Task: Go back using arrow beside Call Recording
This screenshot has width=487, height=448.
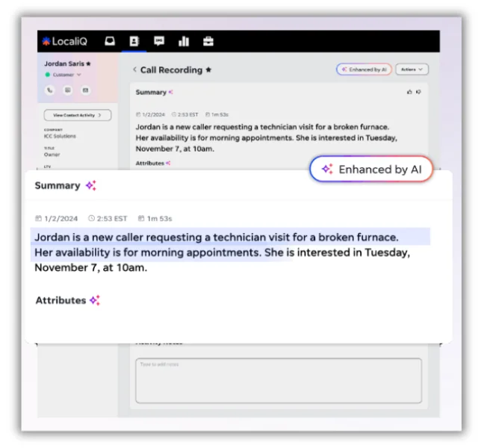Action: pyautogui.click(x=134, y=69)
